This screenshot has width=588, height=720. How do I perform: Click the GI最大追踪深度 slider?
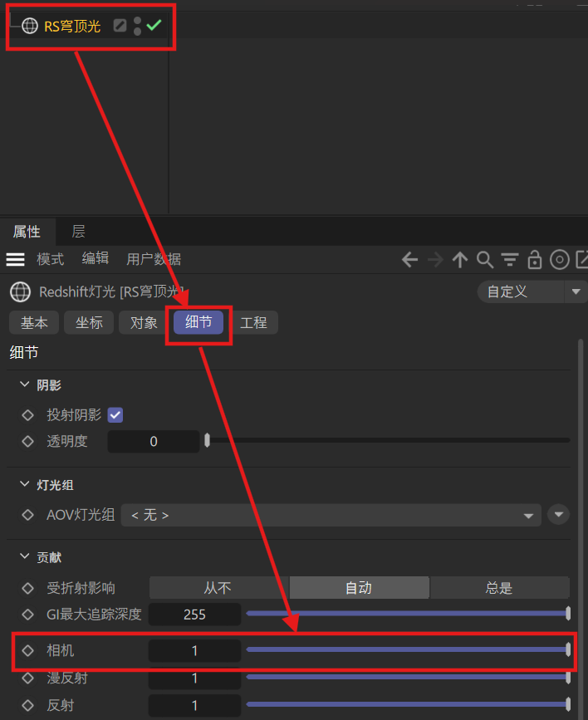[x=408, y=614]
